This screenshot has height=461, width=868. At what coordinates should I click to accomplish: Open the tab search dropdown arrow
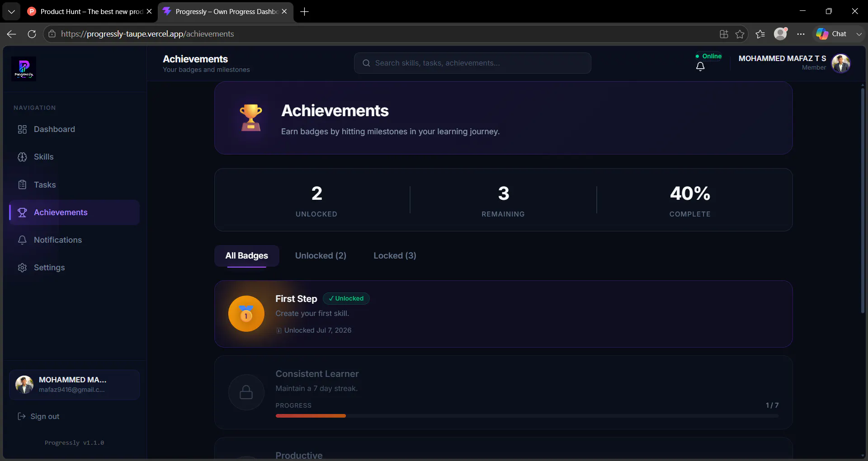(x=11, y=11)
